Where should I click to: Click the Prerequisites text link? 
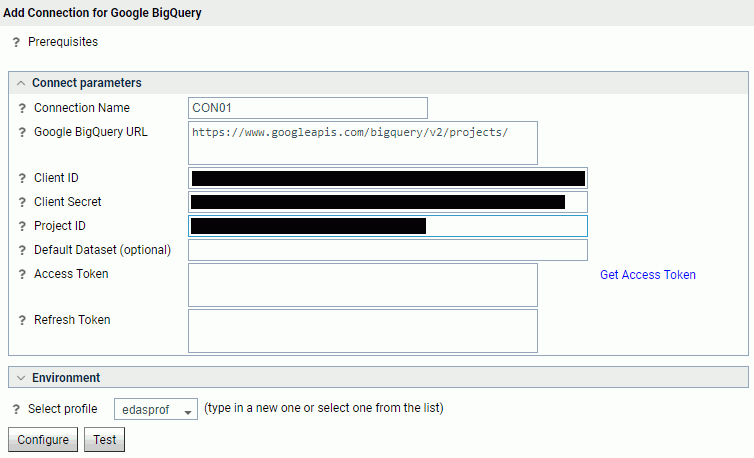coord(63,42)
